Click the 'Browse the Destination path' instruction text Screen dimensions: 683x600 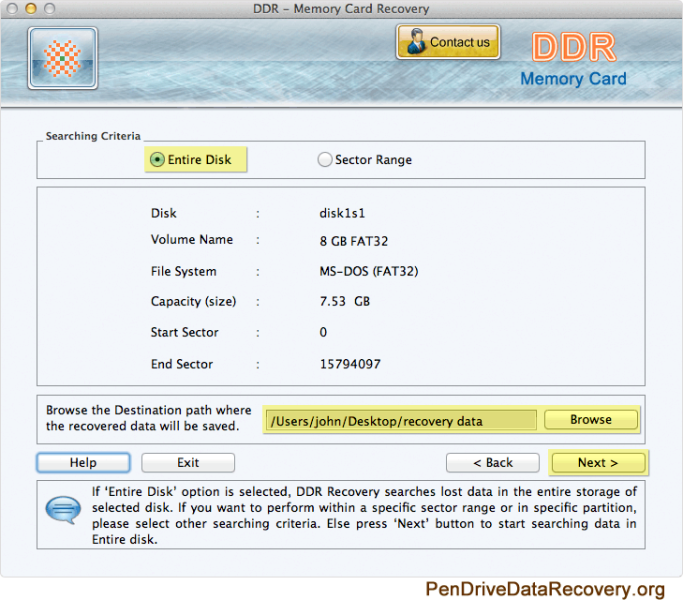click(149, 418)
